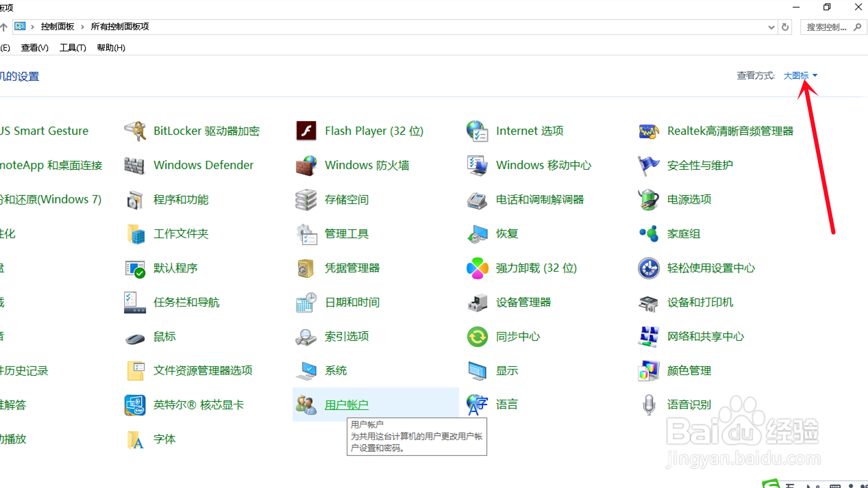Open the 网络和共享中心 icon
Image resolution: width=868 pixels, height=488 pixels.
[649, 336]
